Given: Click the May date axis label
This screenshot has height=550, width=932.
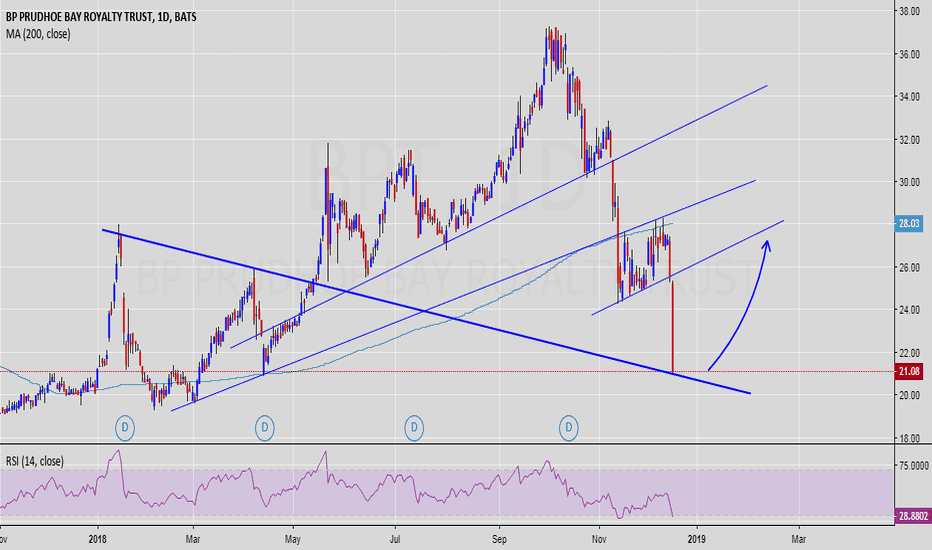Looking at the screenshot, I should point(292,539).
